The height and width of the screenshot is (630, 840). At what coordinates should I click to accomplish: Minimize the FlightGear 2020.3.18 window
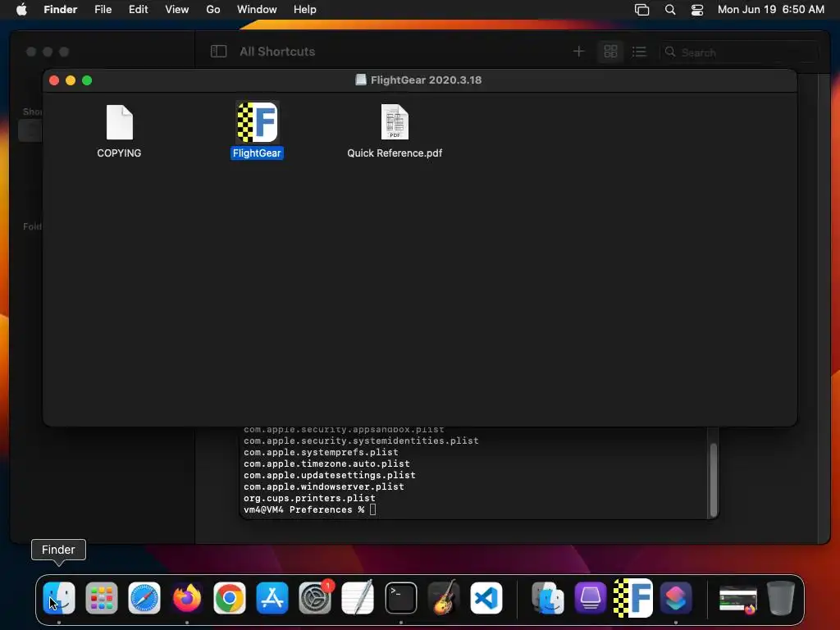[71, 80]
